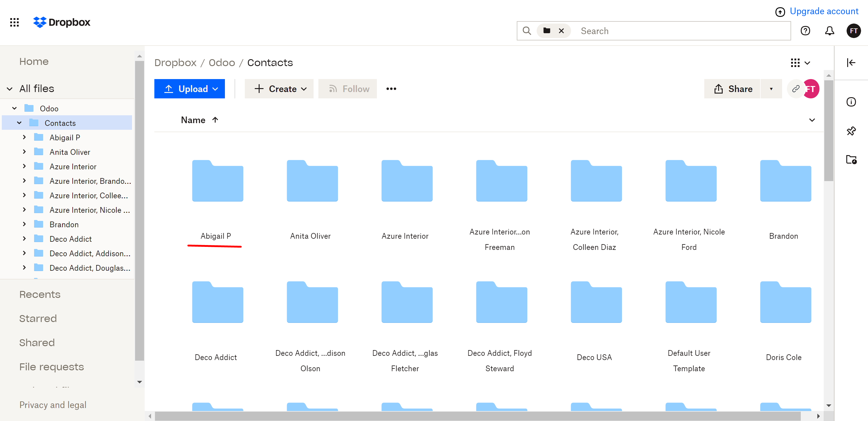The height and width of the screenshot is (421, 868).
Task: Open File requests in the sidebar
Action: (x=52, y=367)
